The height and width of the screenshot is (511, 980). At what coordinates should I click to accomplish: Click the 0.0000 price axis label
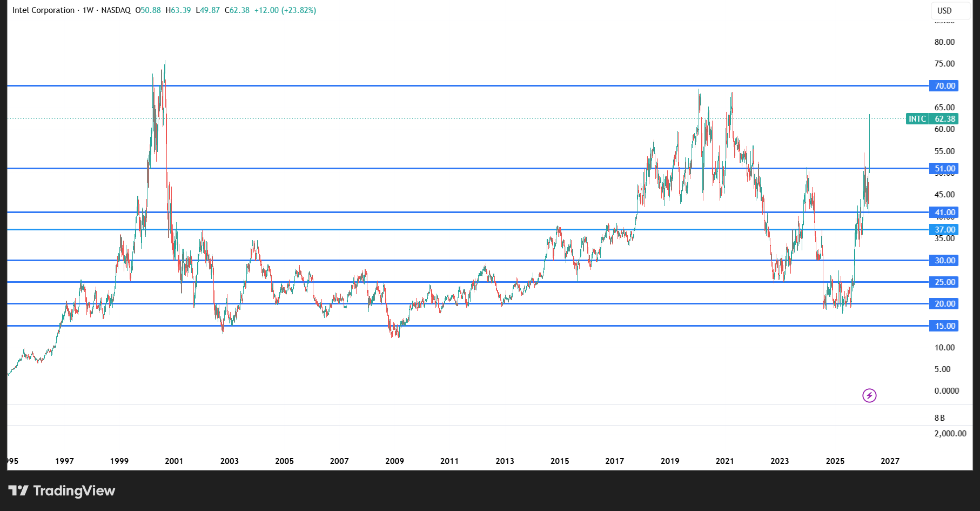coord(947,390)
